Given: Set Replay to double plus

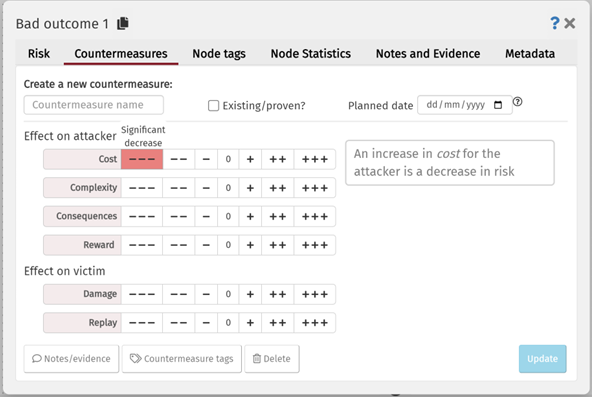Looking at the screenshot, I should [x=278, y=323].
